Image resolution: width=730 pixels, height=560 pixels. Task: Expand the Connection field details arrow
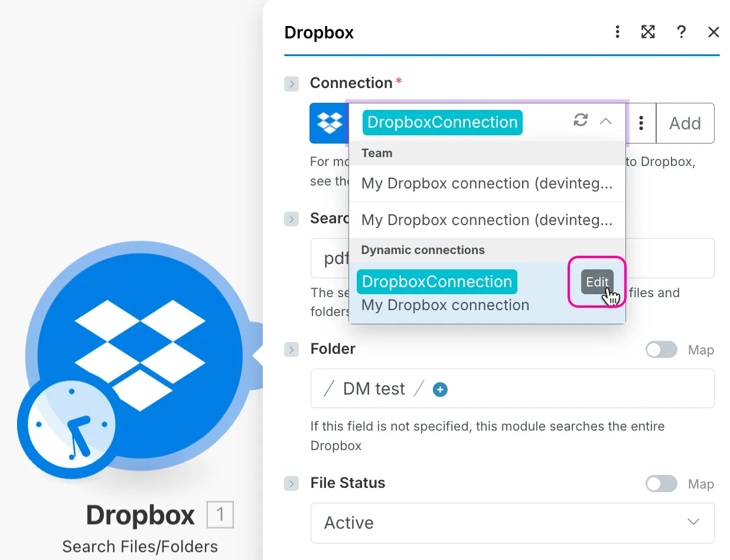click(x=291, y=84)
